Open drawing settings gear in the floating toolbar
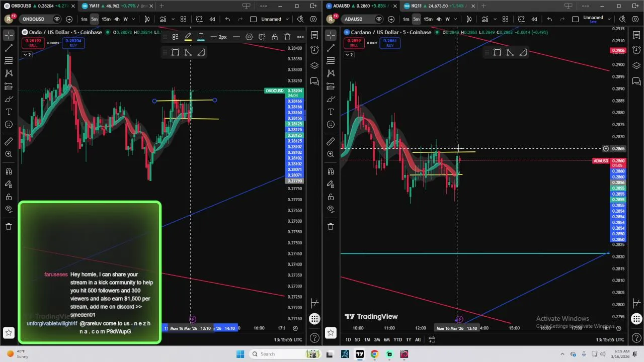This screenshot has height=362, width=644. (x=249, y=37)
